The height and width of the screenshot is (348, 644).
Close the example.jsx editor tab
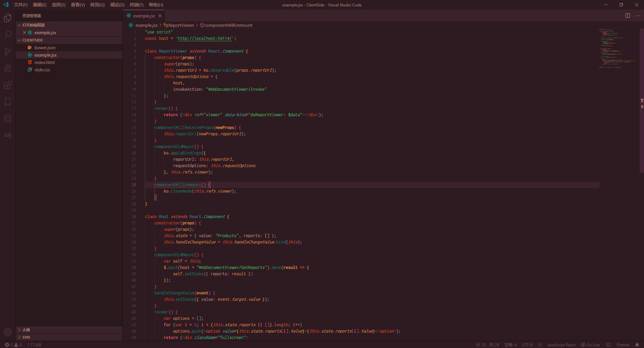point(160,16)
